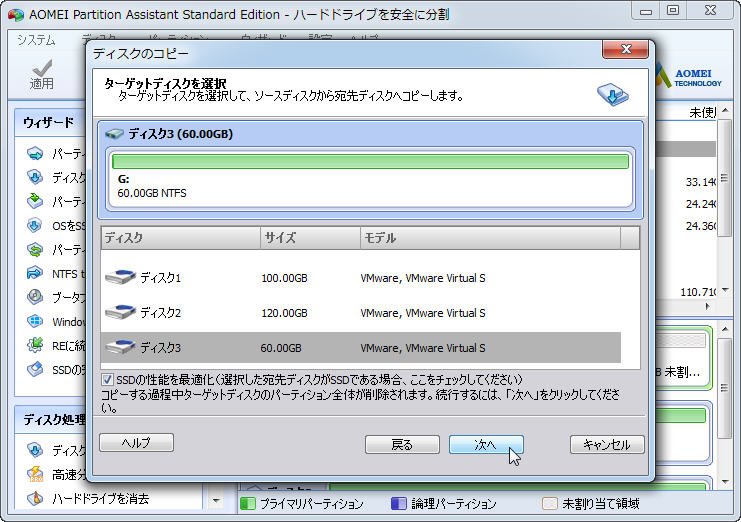741x522 pixels.
Task: Click 60.00GB size in the list
Action: coord(281,348)
